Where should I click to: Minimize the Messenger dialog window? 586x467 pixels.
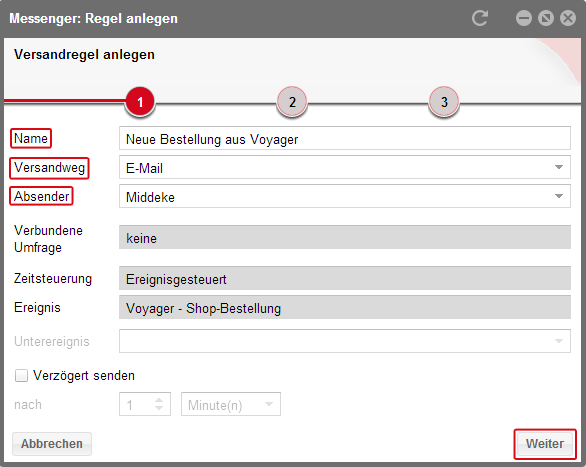(x=524, y=18)
